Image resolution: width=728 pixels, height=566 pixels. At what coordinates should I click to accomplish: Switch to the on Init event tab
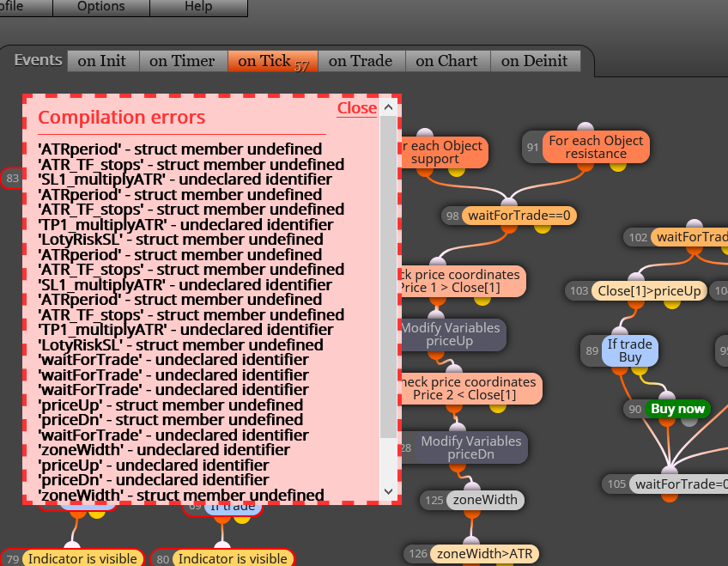[103, 61]
